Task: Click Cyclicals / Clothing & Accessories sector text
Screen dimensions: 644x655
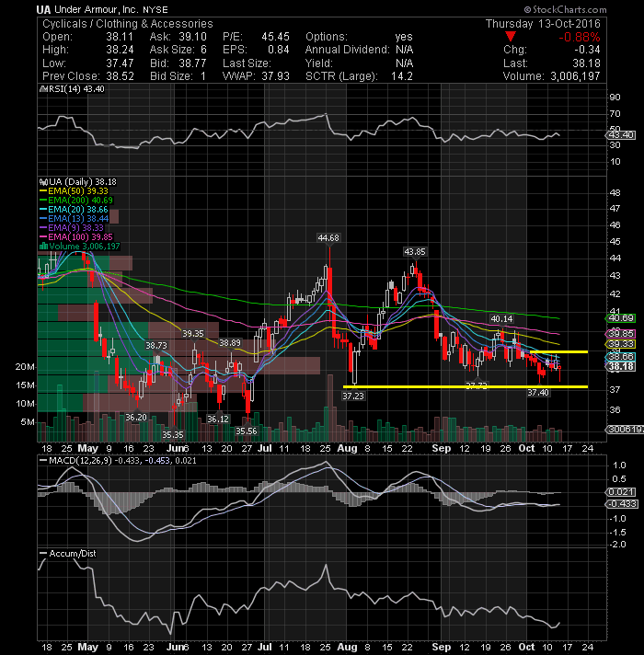Action: (x=128, y=23)
